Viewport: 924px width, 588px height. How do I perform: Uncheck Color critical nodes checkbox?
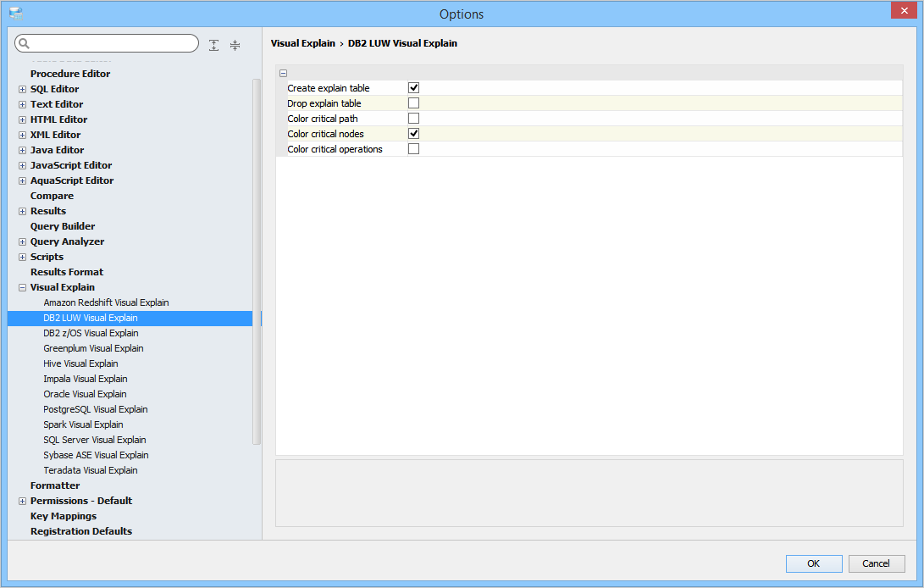pyautogui.click(x=413, y=134)
